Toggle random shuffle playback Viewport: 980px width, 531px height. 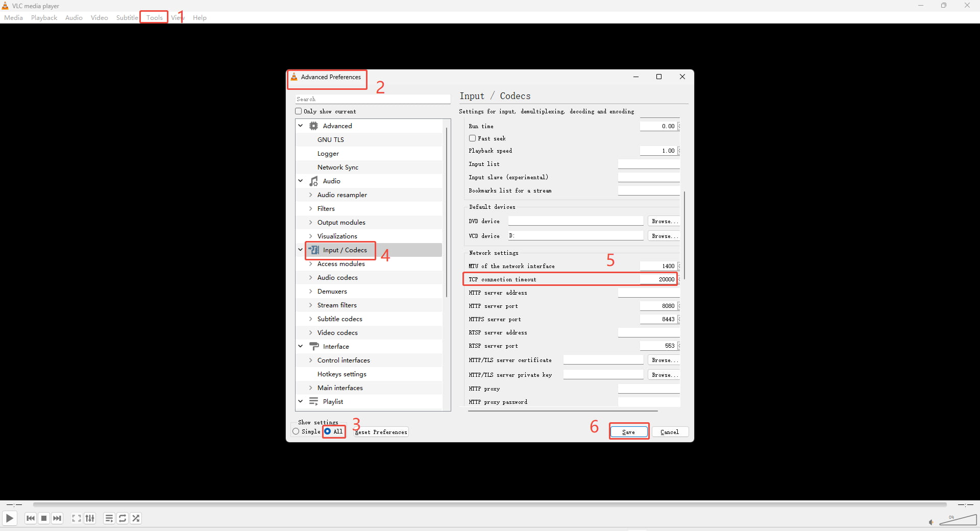136,518
